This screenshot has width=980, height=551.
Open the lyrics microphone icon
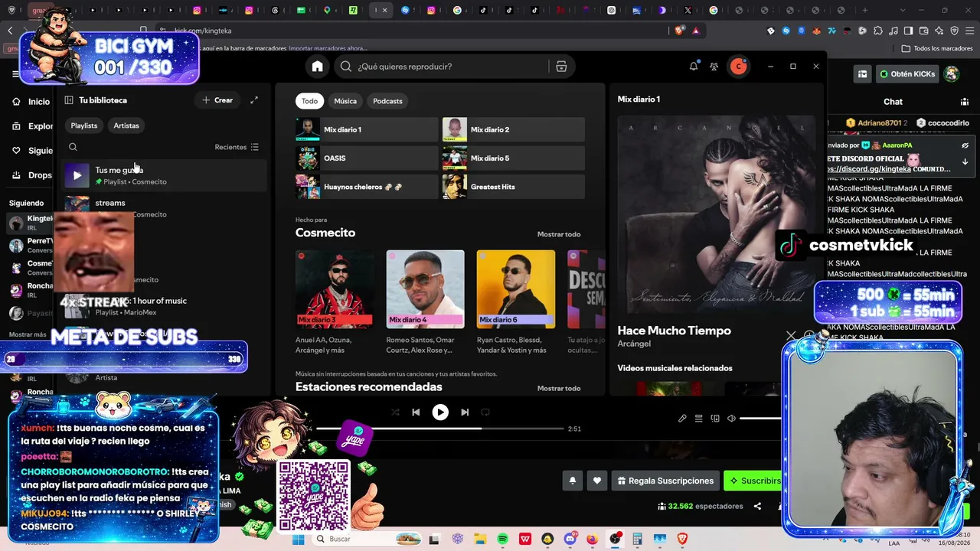tap(682, 419)
